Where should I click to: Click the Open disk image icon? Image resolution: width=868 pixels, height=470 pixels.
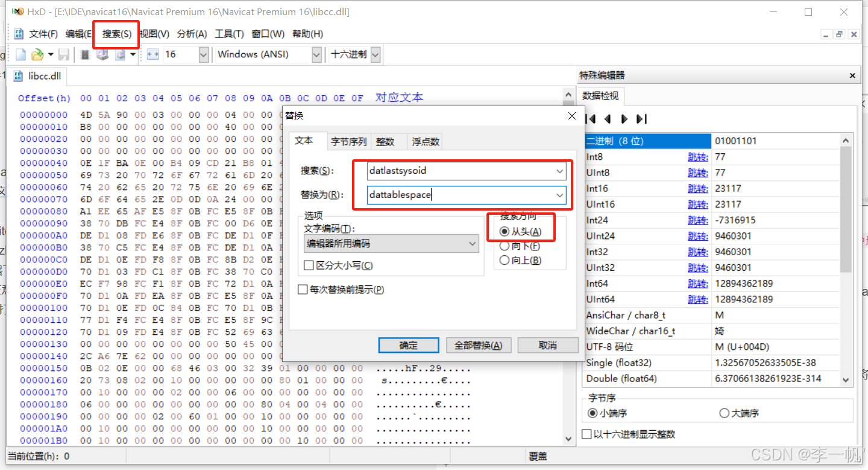[x=120, y=54]
